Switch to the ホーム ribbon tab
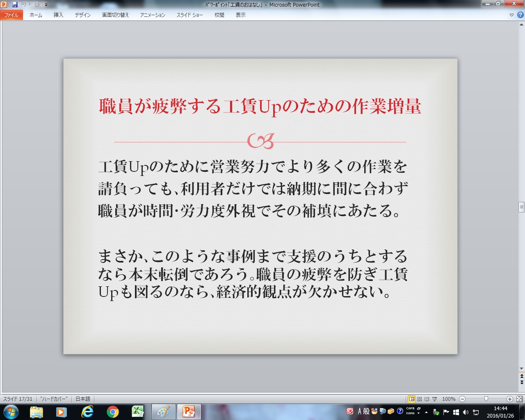Viewport: 525px width, 420px height. pyautogui.click(x=36, y=15)
